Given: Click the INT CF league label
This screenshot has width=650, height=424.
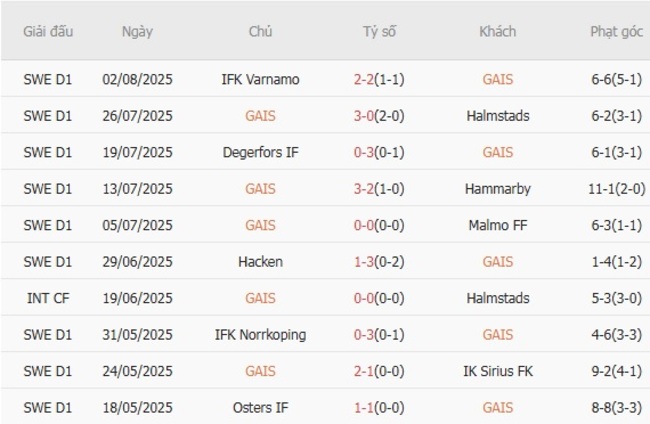Looking at the screenshot, I should point(48,298).
